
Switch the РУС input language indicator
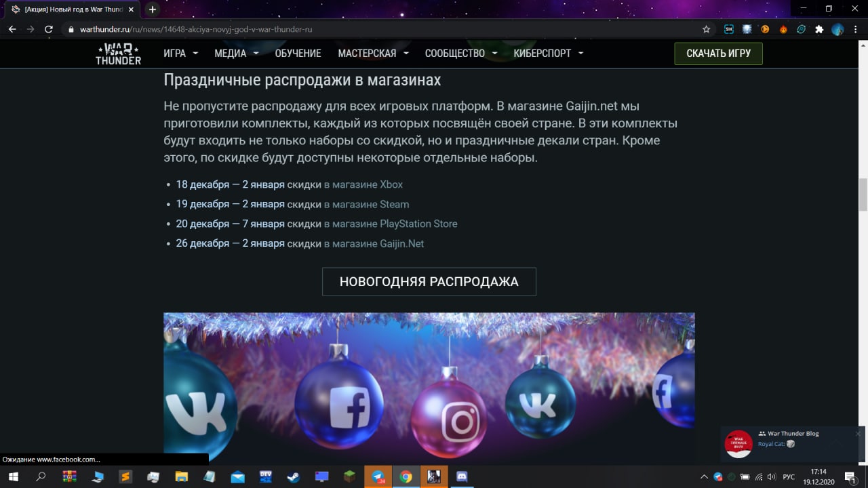click(789, 477)
